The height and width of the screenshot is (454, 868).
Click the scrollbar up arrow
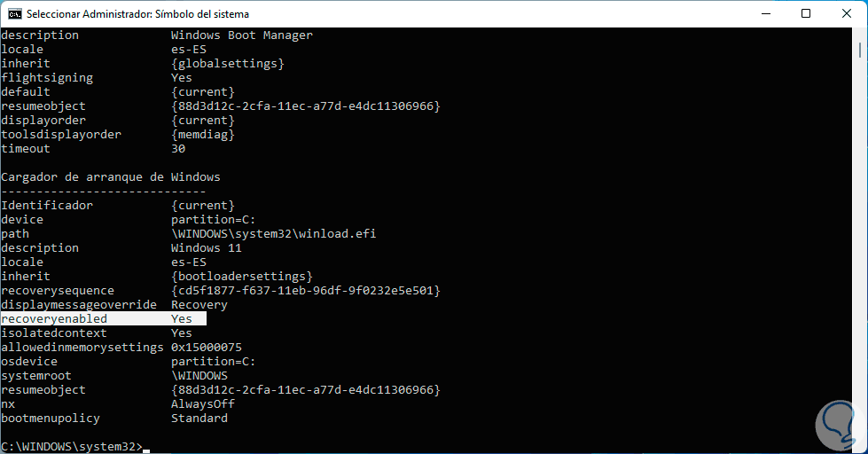click(861, 35)
